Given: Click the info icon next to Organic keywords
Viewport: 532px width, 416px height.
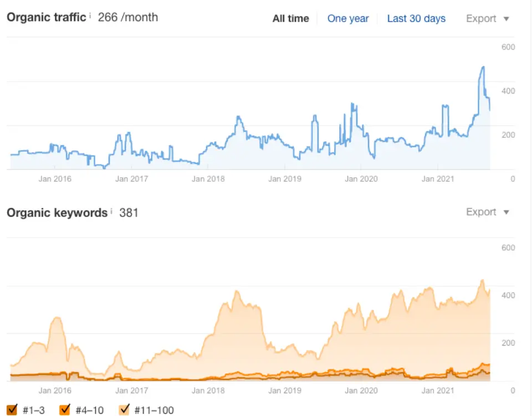Looking at the screenshot, I should (x=111, y=210).
